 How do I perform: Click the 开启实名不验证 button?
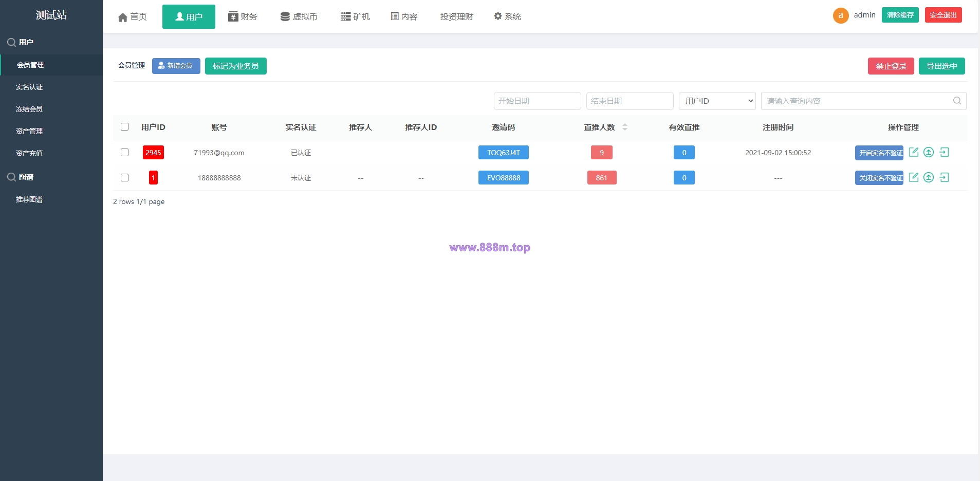pyautogui.click(x=879, y=153)
